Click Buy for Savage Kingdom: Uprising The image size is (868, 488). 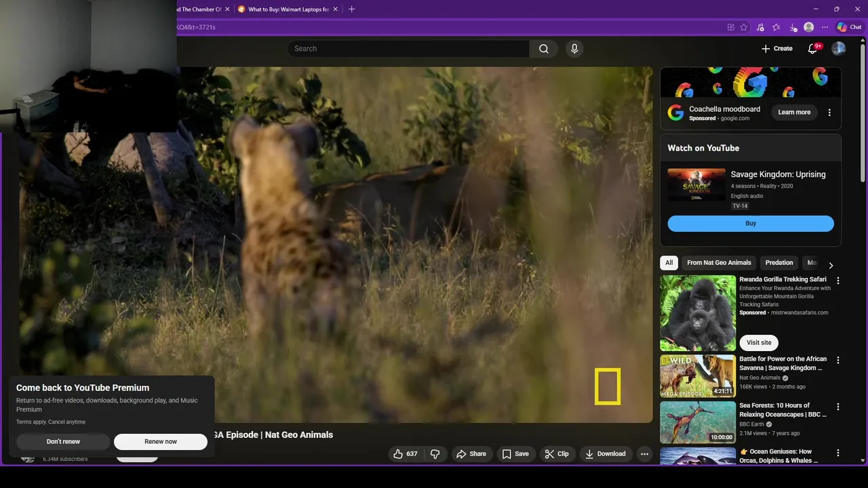pos(751,224)
